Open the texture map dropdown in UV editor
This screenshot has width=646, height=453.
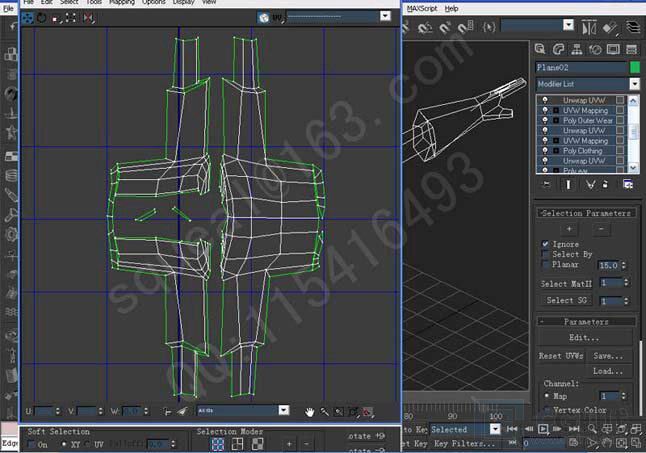pyautogui.click(x=385, y=16)
